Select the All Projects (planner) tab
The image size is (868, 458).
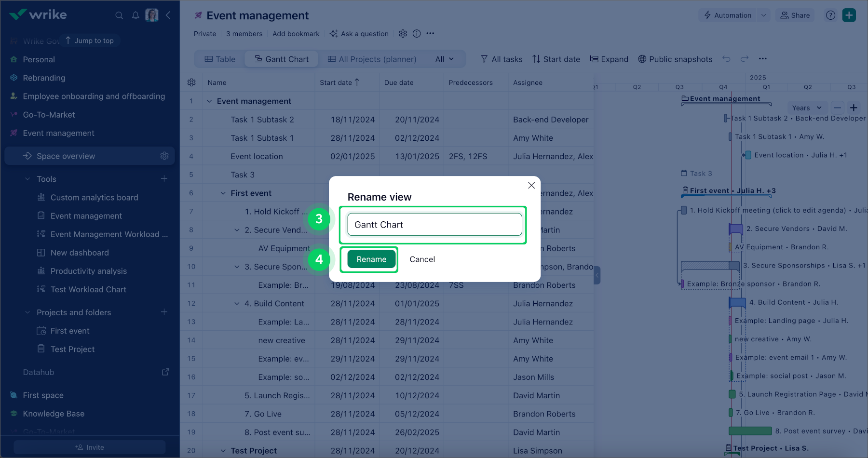pos(372,59)
